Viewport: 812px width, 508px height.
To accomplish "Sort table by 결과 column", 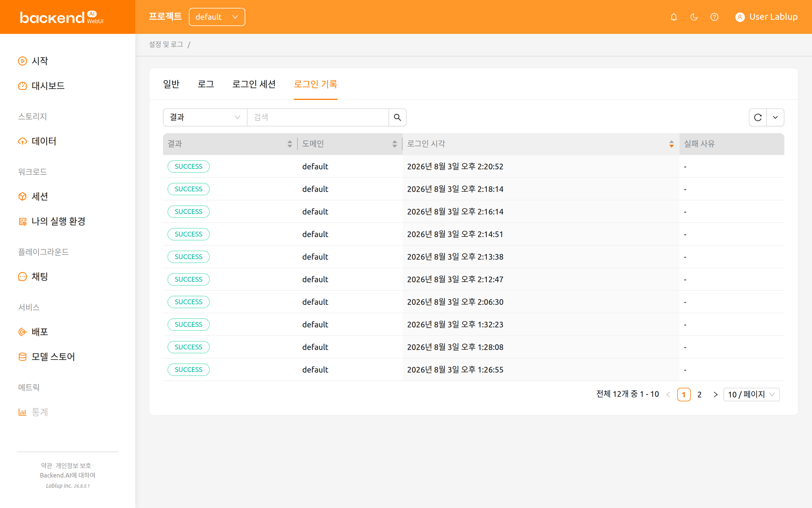I will [290, 144].
